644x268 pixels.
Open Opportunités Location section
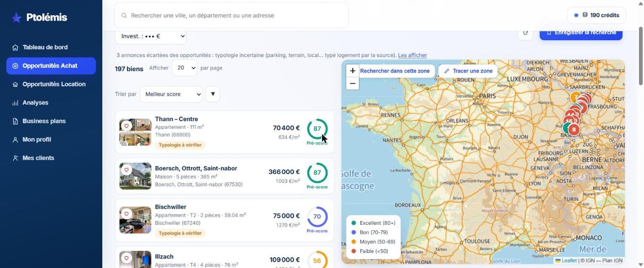(51, 84)
